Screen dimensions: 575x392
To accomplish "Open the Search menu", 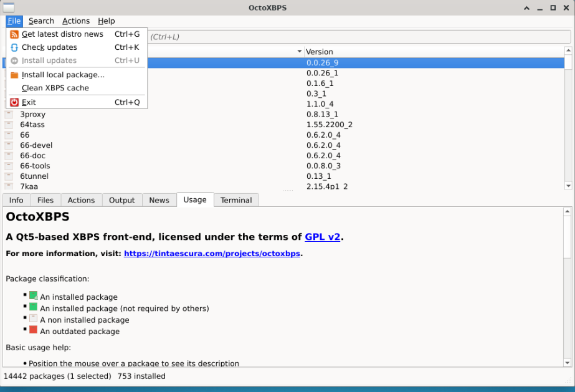I will tap(42, 21).
